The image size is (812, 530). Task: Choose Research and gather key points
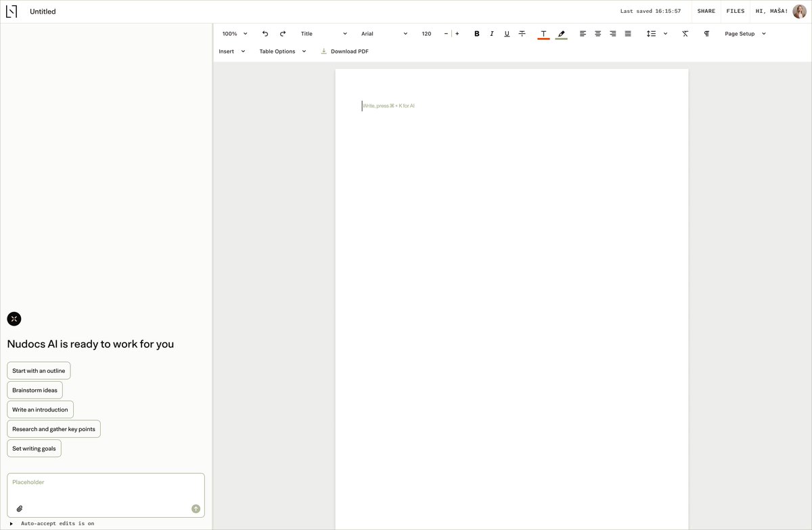click(53, 429)
